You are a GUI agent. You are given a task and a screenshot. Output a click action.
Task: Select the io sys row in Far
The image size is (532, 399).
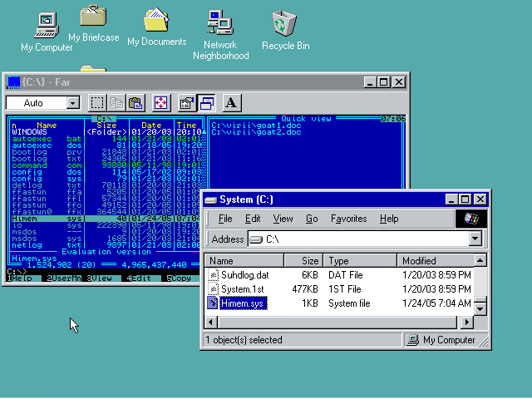coord(106,225)
